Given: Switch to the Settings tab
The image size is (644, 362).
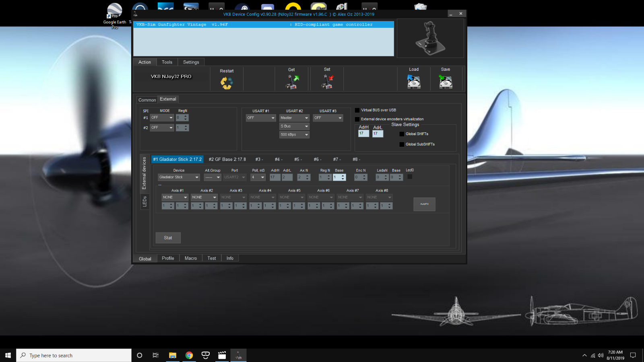Looking at the screenshot, I should point(191,62).
